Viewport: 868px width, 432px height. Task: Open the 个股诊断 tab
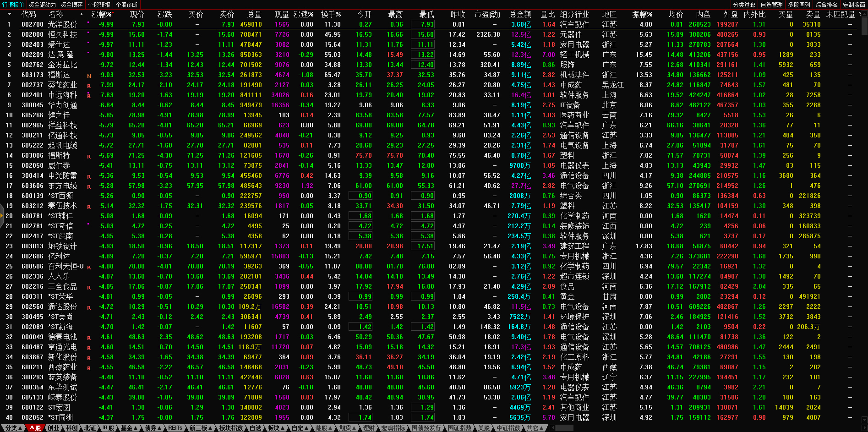126,5
